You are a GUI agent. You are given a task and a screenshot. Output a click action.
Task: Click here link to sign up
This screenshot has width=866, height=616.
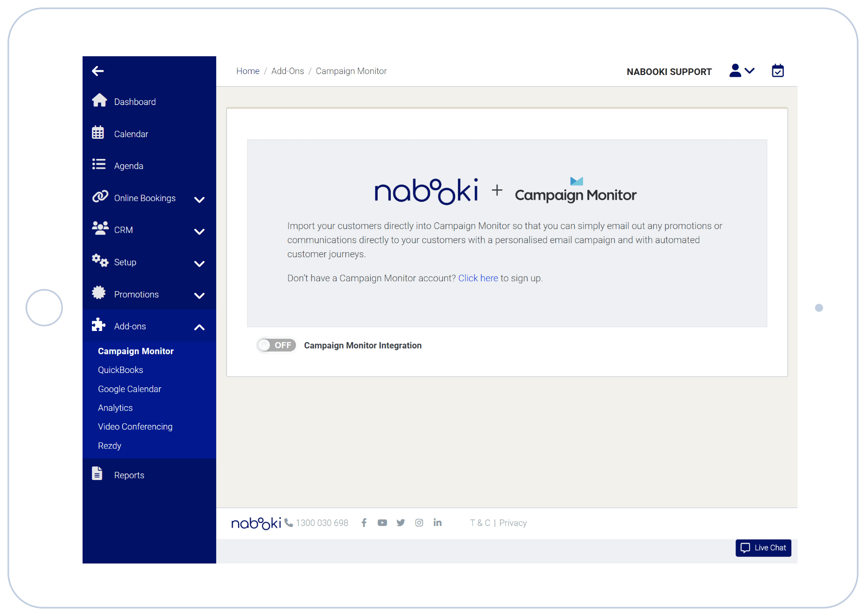point(478,278)
